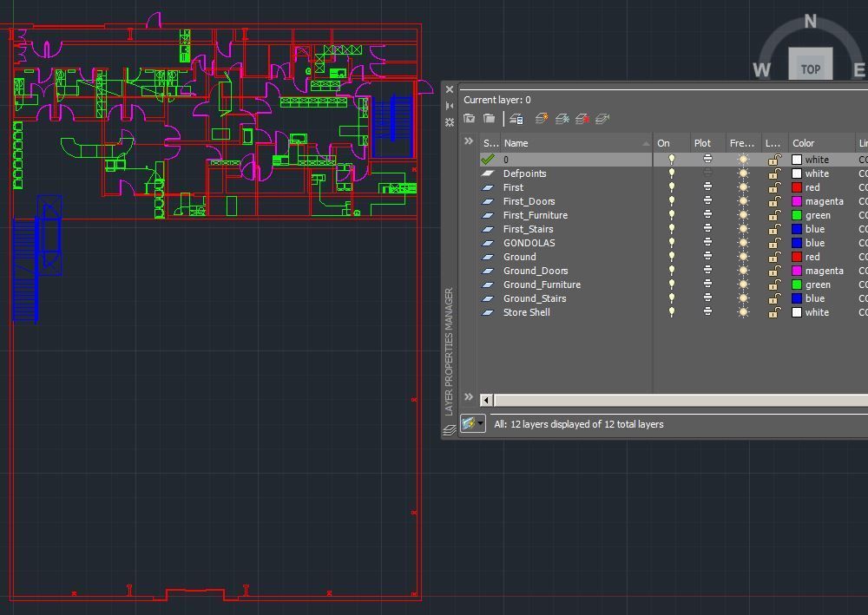Click the green checkmark status of layer 0
868x615 pixels.
[488, 160]
